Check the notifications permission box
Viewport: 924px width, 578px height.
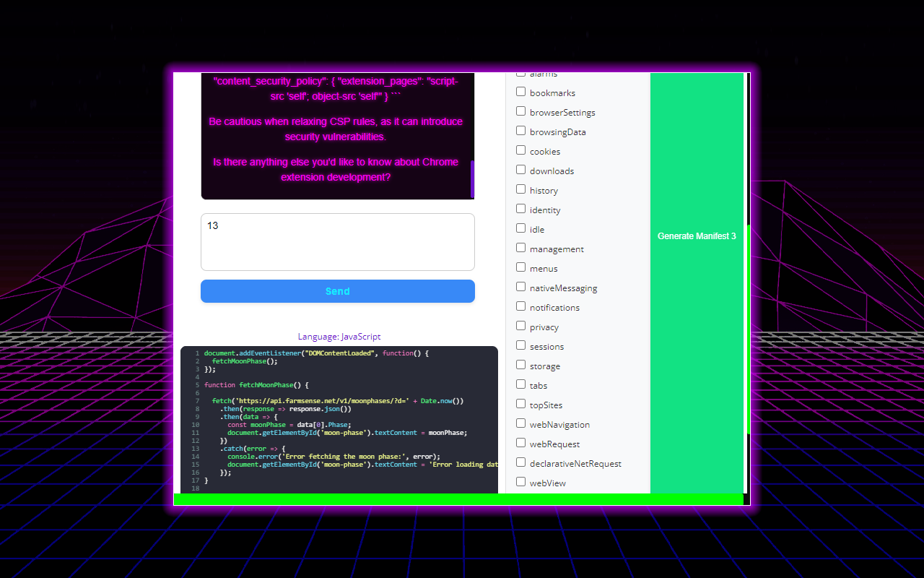(x=520, y=306)
